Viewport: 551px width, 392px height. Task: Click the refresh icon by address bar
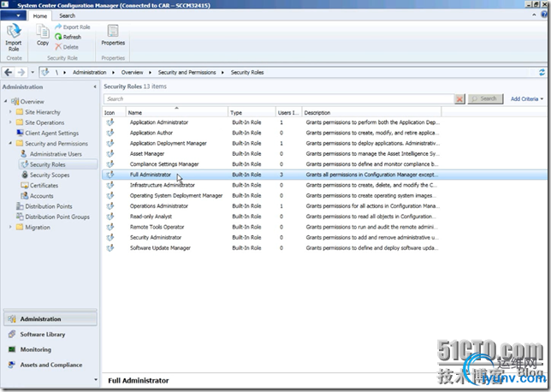tap(542, 73)
